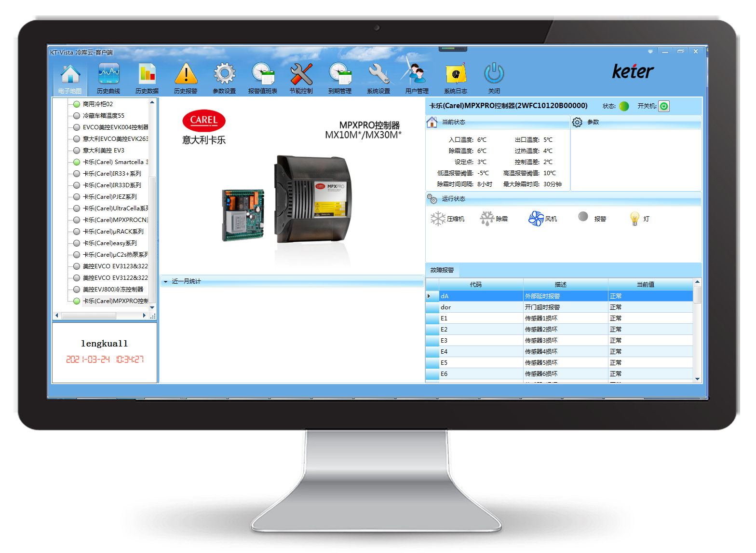Collapse the 近一月统计 section

pos(165,281)
